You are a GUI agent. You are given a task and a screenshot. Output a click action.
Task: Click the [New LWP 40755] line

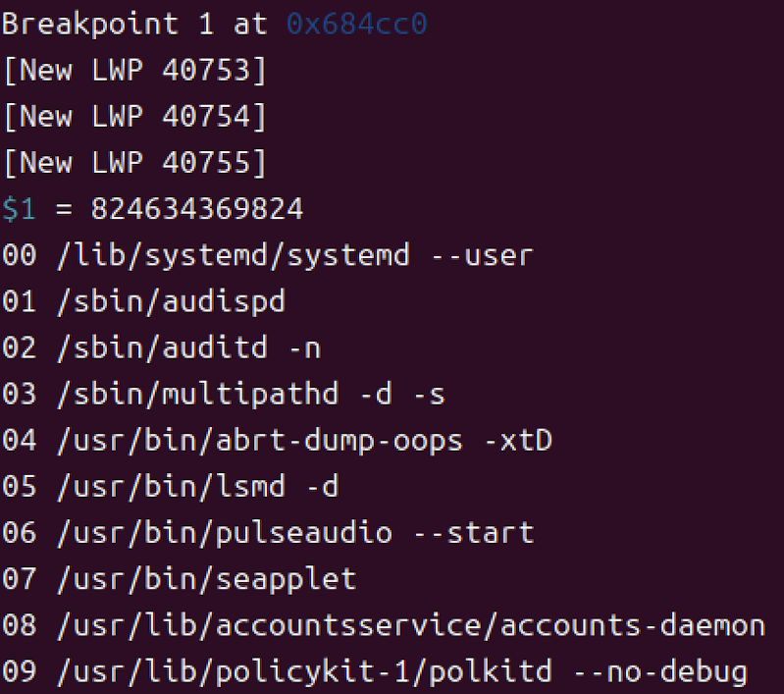pos(134,162)
